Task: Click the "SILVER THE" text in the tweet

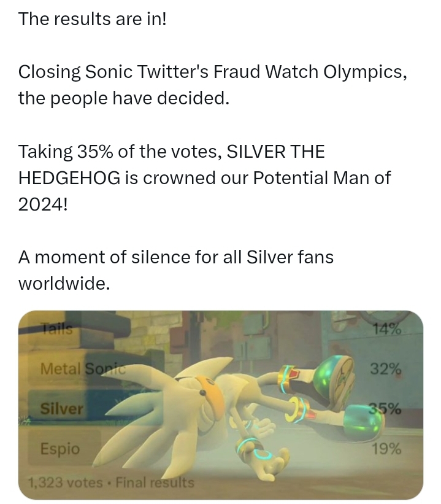Action: 275,152
